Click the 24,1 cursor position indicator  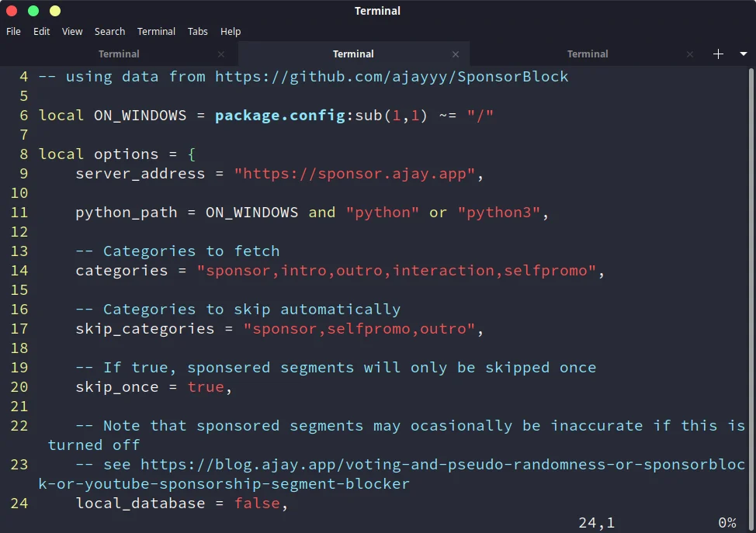pyautogui.click(x=596, y=522)
